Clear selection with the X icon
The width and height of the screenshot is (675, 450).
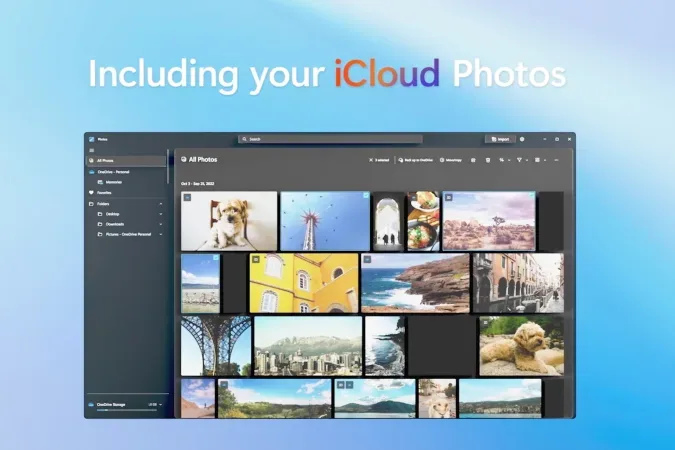[371, 160]
